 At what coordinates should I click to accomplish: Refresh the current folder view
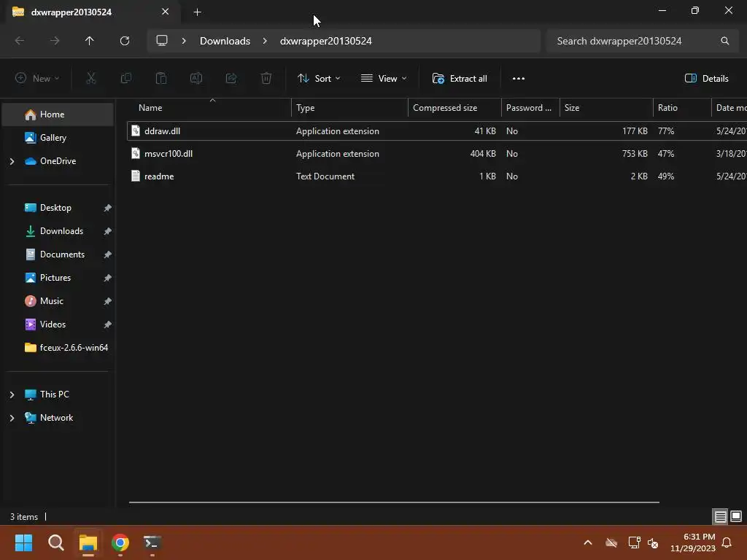[x=125, y=41]
